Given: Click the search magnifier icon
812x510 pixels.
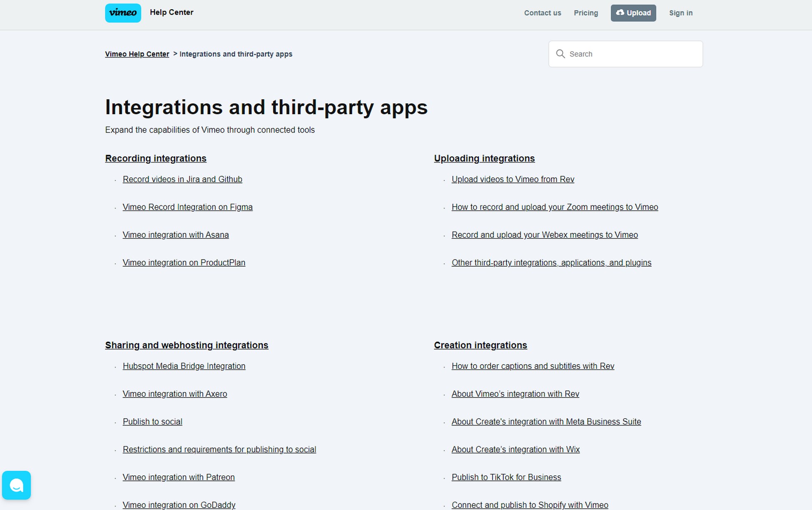Looking at the screenshot, I should (x=560, y=54).
